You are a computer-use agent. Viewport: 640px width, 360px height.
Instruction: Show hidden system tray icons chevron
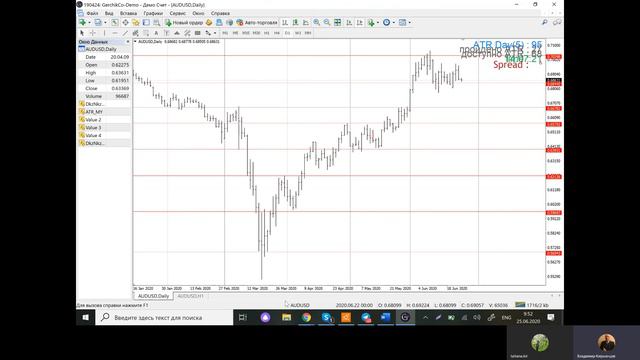point(425,317)
